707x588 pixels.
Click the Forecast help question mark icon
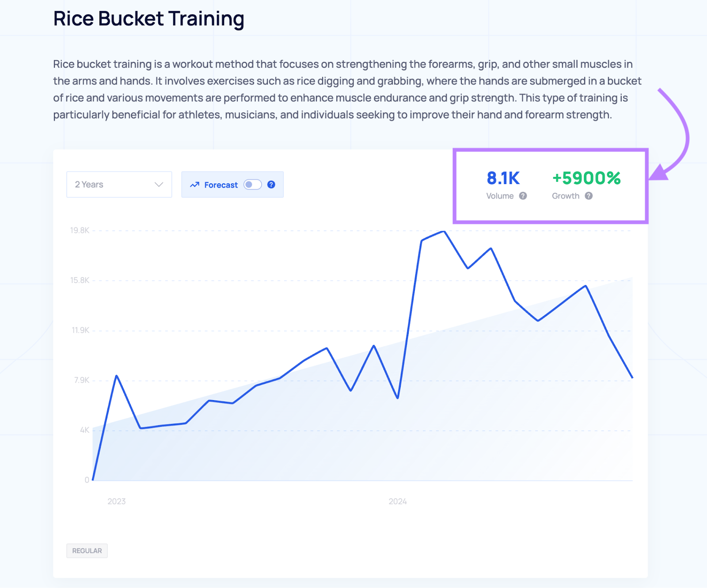(271, 184)
